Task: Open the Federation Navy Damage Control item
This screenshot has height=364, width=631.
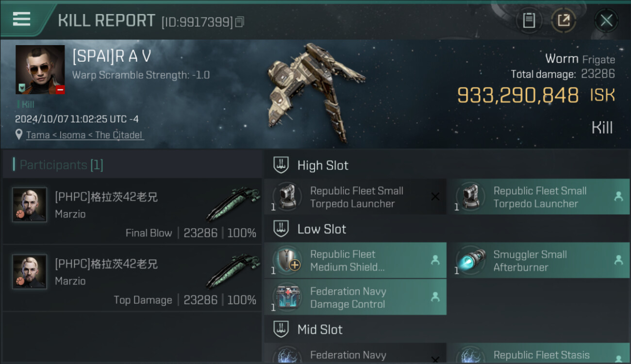Action: point(355,297)
